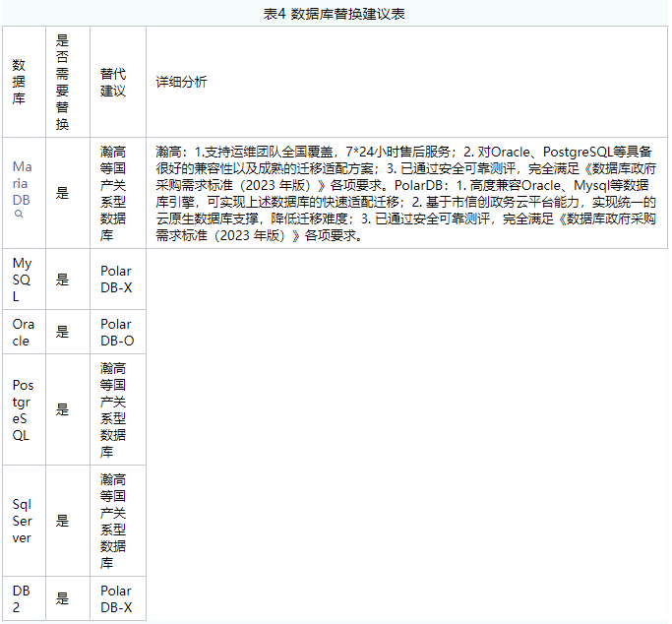This screenshot has width=672, height=624.
Task: Click PolarDB-X in the DB2 row
Action: pos(116,598)
